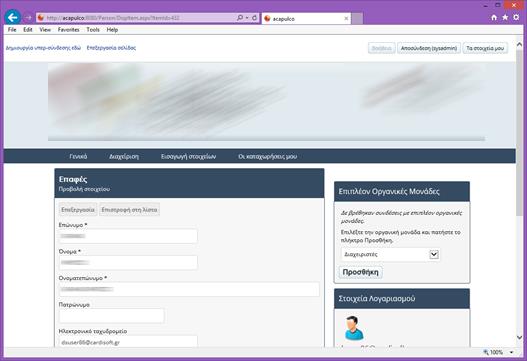Click the user avatar in Στοιχεία Λογαριασμού
Viewport: 527px width, 361px height.
click(354, 328)
